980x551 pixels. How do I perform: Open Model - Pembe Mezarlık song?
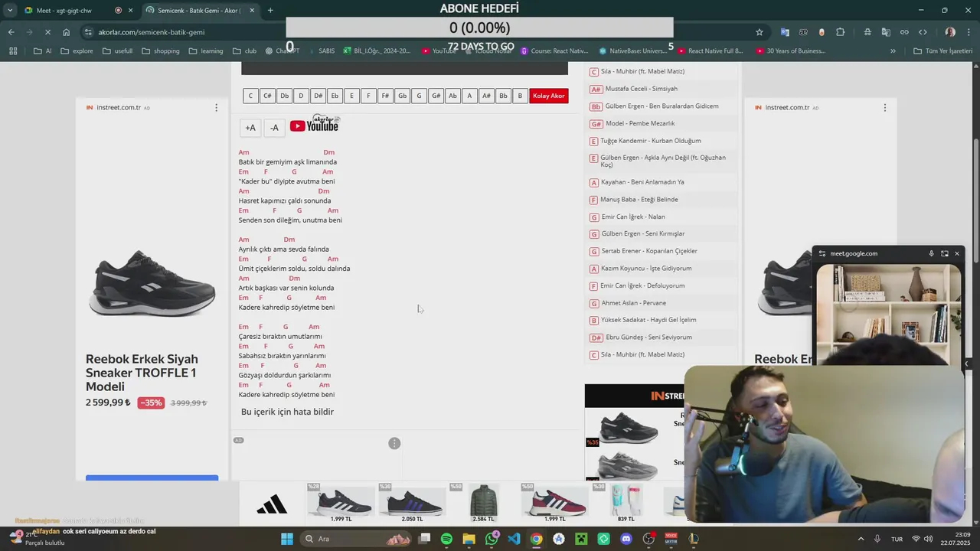[x=640, y=123]
